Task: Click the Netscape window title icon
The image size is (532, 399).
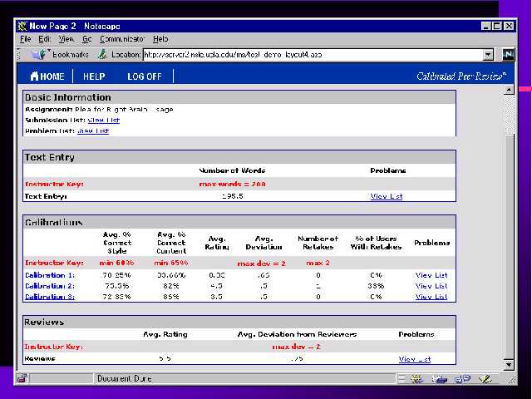Action: [22, 26]
